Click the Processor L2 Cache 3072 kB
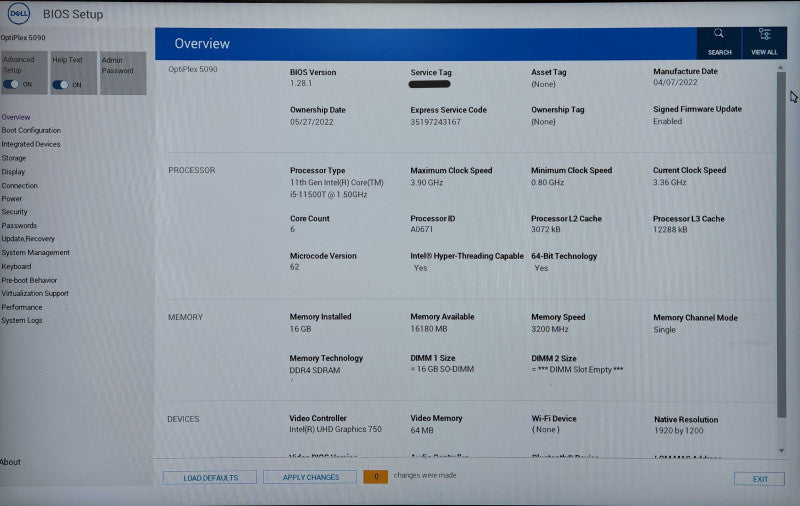The width and height of the screenshot is (800, 506). click(546, 230)
